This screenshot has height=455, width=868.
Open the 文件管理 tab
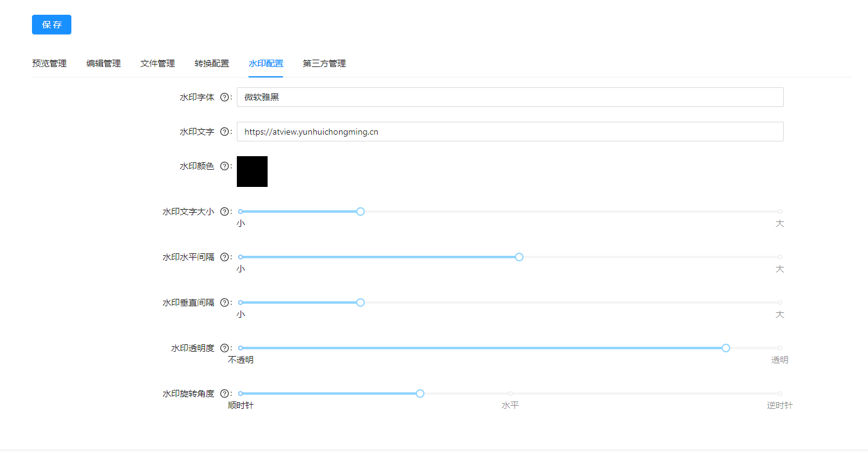coord(157,63)
